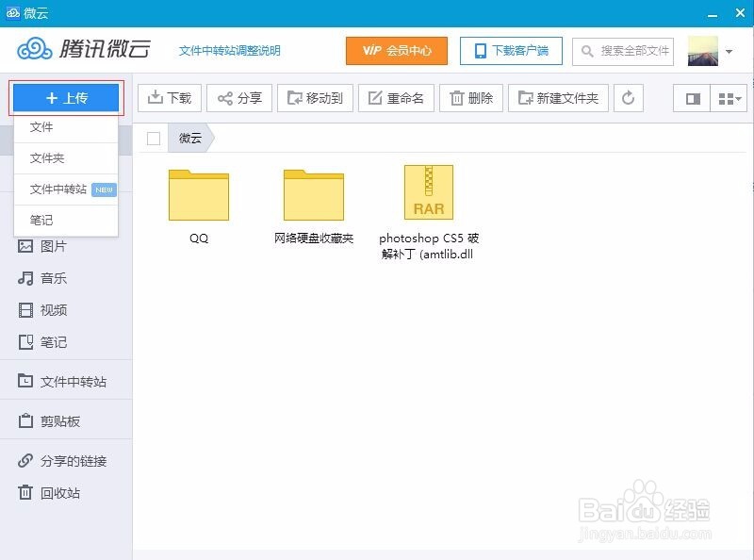Screen dimensions: 754x560
Task: Open the 网络硬盘收藏夹 folder
Action: click(x=314, y=195)
